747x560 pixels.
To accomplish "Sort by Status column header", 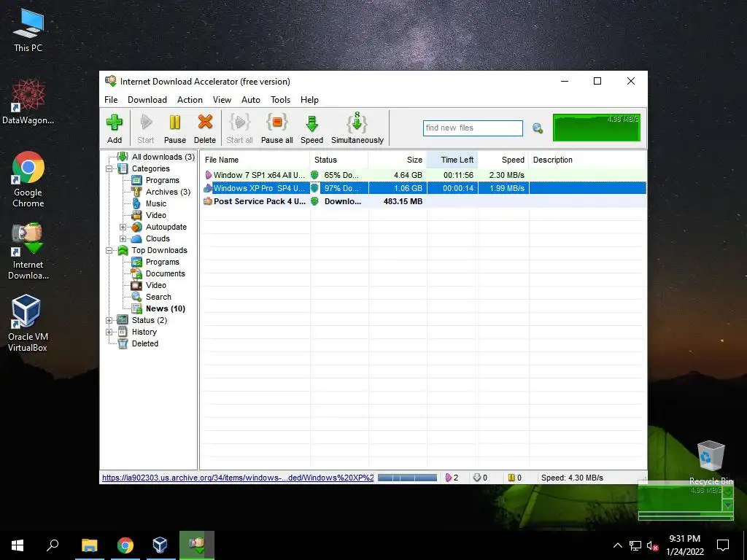I will point(338,160).
